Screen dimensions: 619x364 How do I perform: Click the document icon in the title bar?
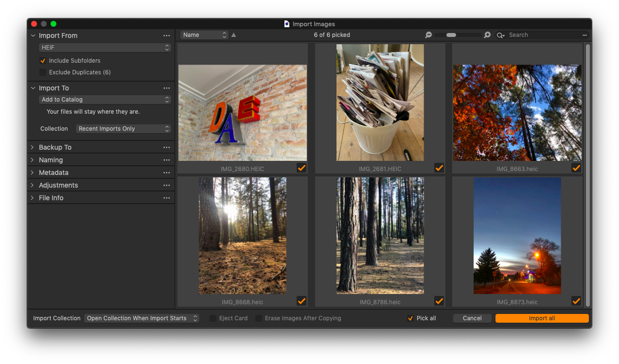(x=287, y=24)
